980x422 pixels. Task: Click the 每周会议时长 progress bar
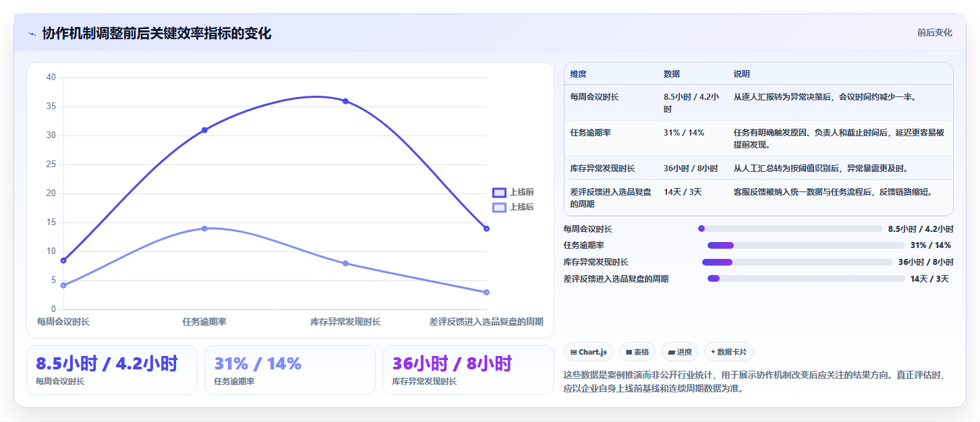(790, 229)
